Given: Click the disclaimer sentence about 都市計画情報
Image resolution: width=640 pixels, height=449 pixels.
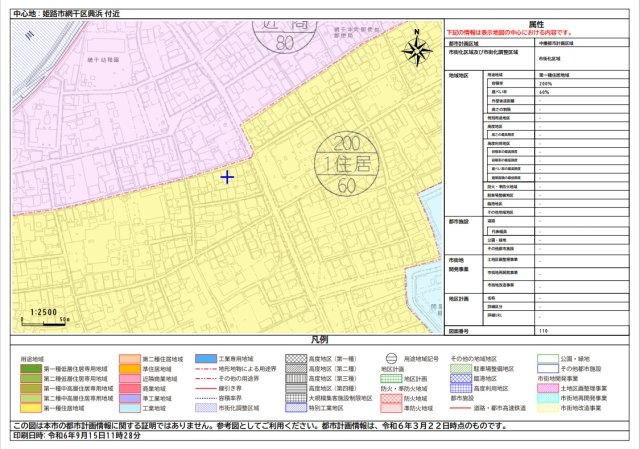Looking at the screenshot, I should tap(260, 426).
